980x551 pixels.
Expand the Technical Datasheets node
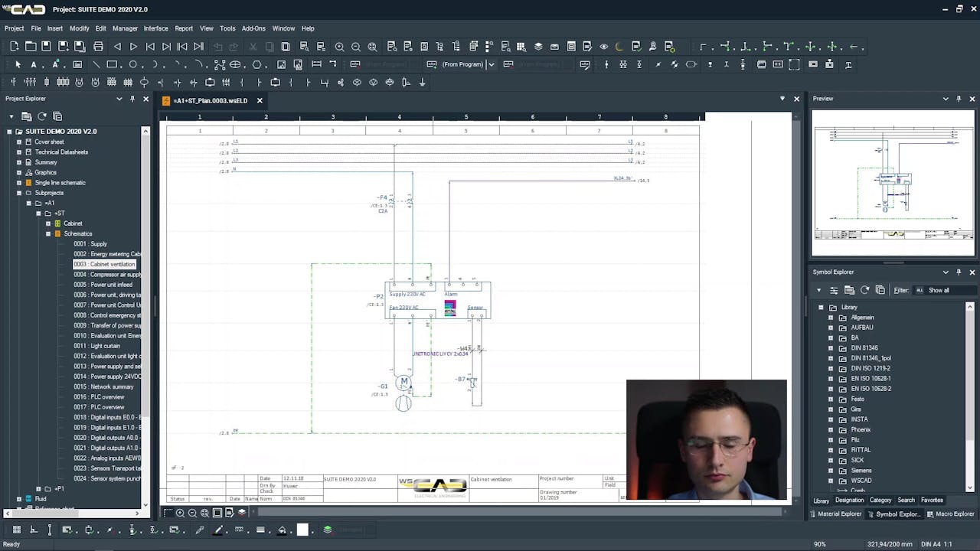click(x=19, y=152)
